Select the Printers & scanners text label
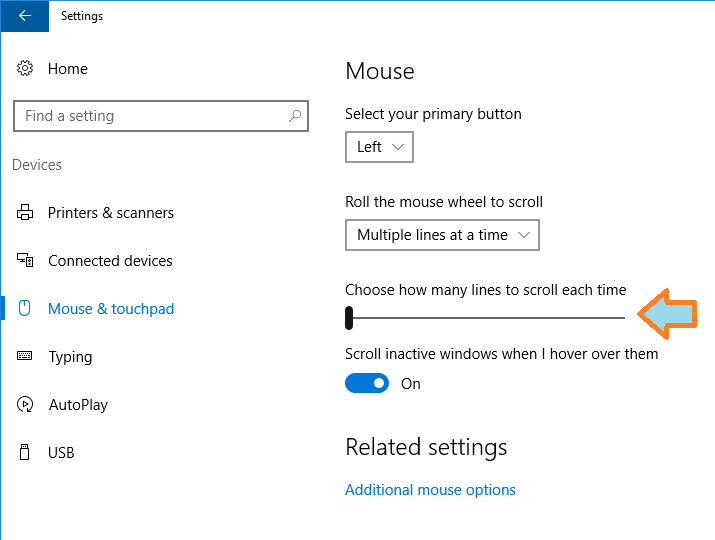This screenshot has height=540, width=715. point(111,213)
